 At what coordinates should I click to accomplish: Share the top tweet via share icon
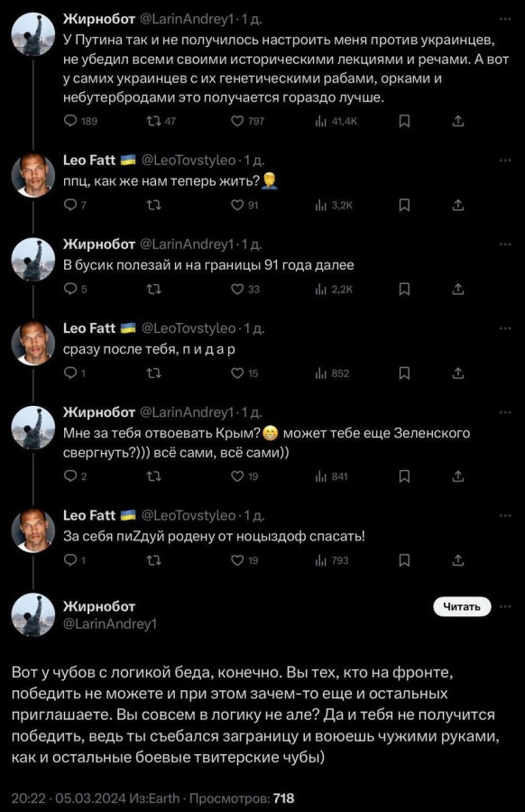pyautogui.click(x=457, y=121)
